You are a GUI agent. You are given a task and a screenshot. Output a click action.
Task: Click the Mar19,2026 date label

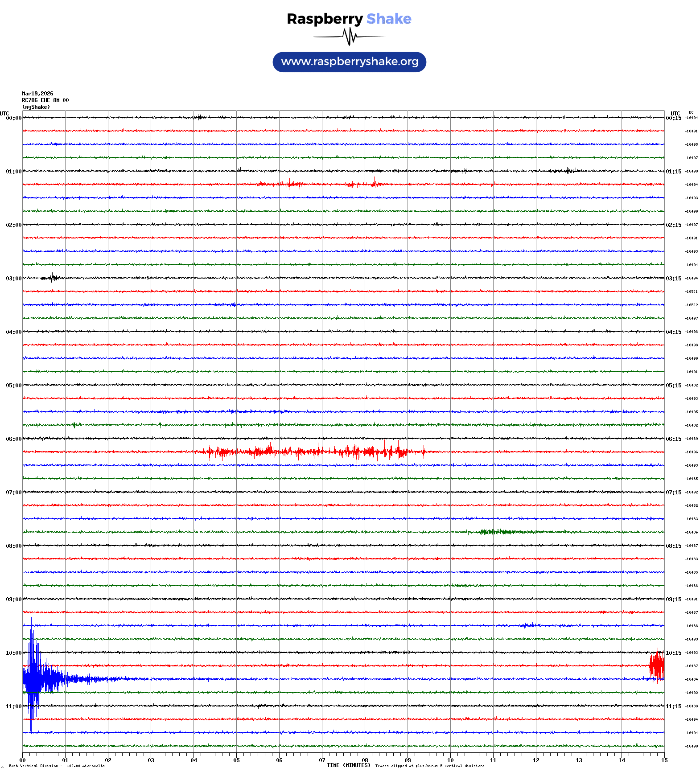point(37,94)
